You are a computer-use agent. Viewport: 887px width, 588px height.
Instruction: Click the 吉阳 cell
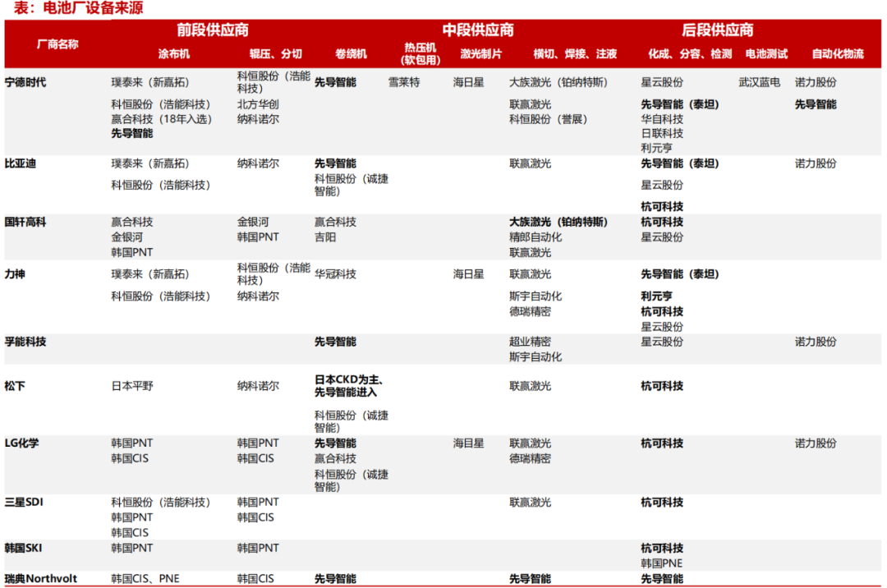click(325, 237)
